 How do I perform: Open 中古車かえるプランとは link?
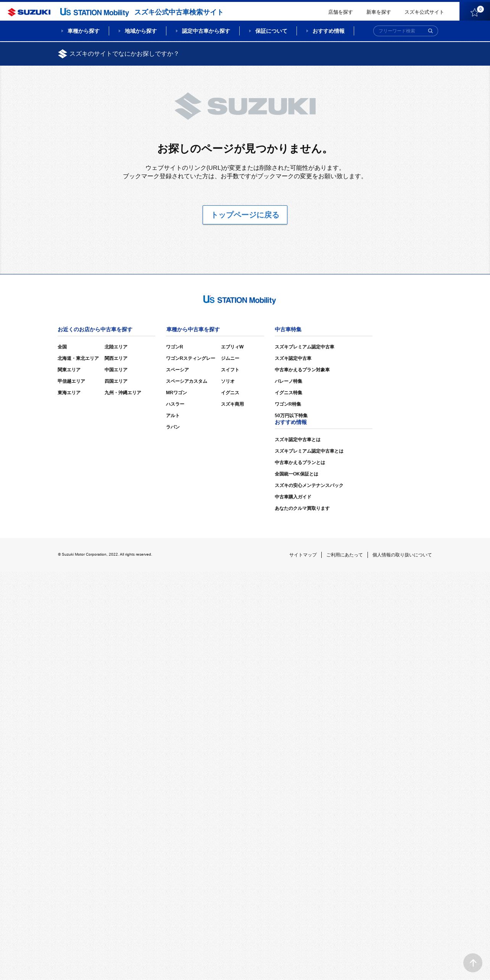pyautogui.click(x=300, y=463)
